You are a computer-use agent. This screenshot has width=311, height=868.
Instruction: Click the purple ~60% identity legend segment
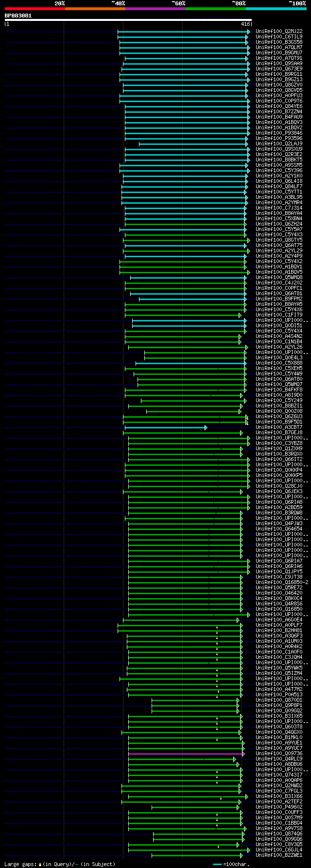155,9
